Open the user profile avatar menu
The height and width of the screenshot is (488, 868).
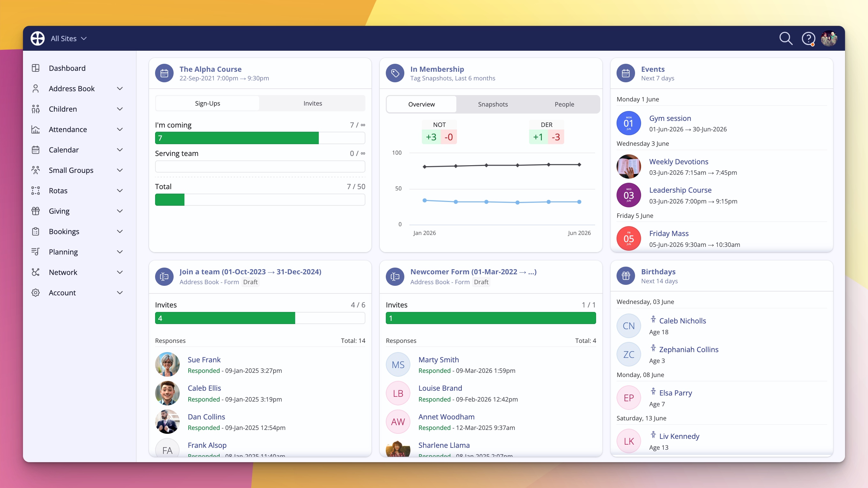coord(829,38)
